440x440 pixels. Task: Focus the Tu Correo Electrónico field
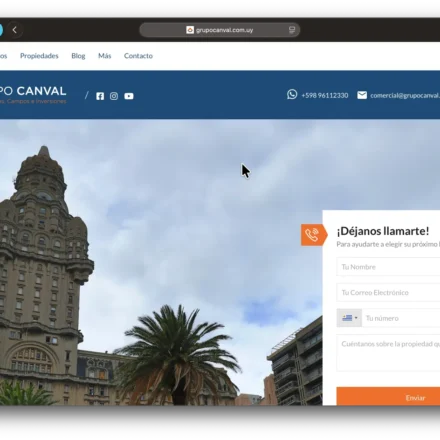(x=388, y=292)
